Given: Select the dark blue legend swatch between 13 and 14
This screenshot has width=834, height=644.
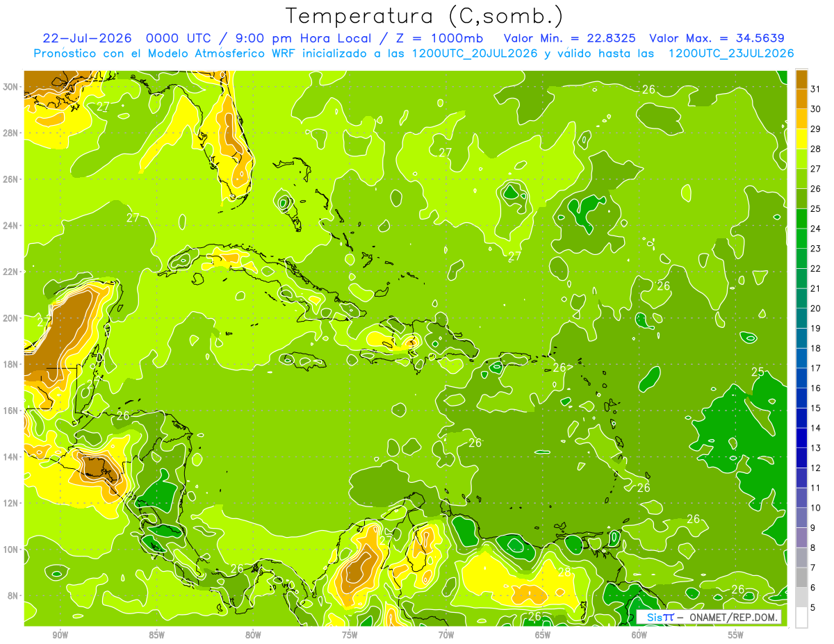Looking at the screenshot, I should point(801,438).
